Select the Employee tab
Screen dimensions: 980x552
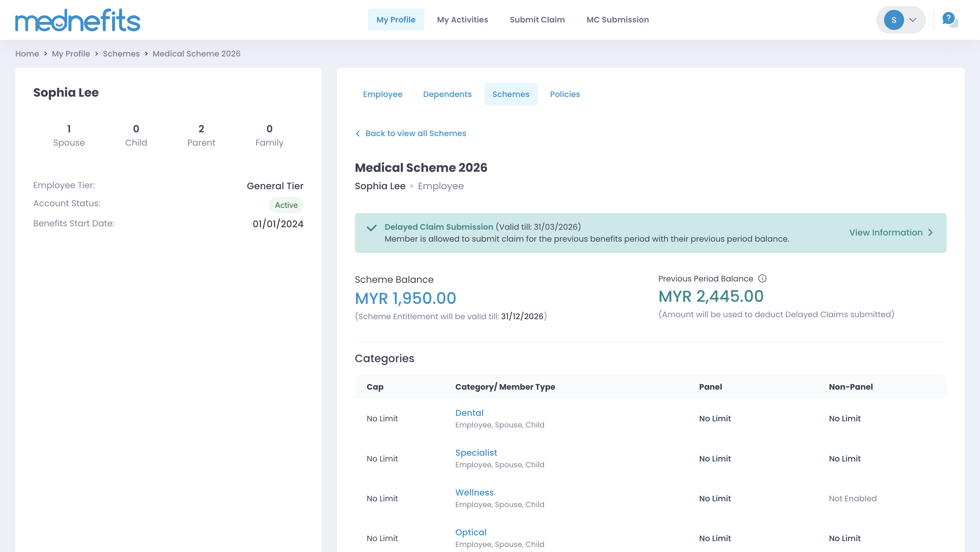click(382, 94)
